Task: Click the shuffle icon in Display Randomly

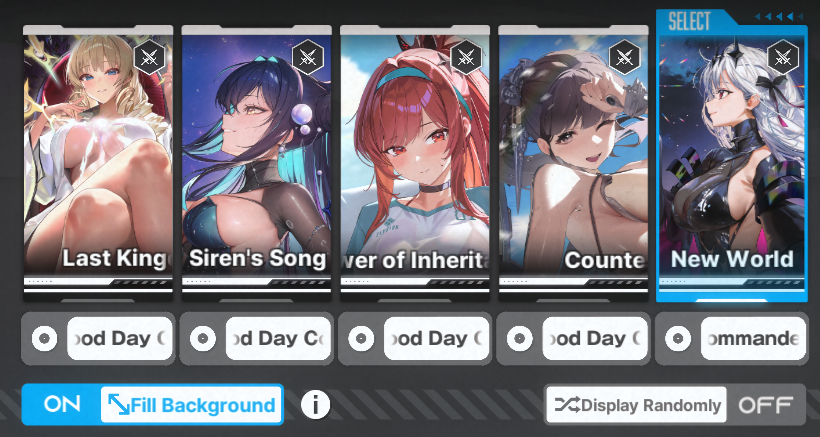Action: [x=567, y=405]
